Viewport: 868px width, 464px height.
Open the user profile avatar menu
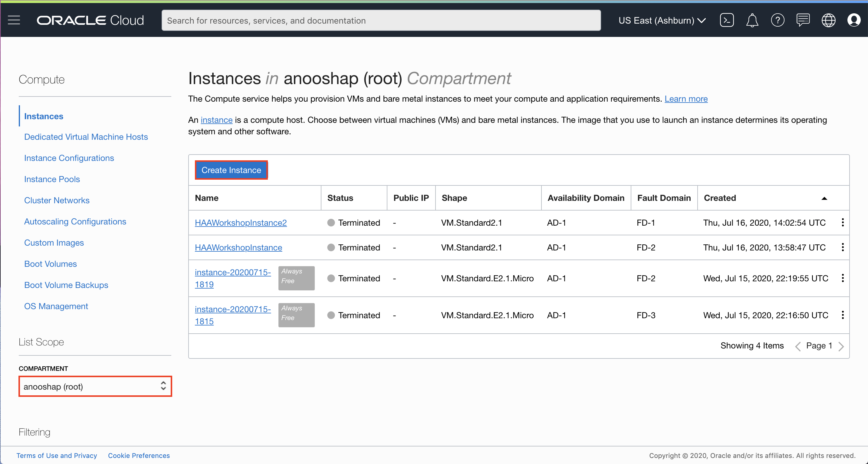pos(853,20)
